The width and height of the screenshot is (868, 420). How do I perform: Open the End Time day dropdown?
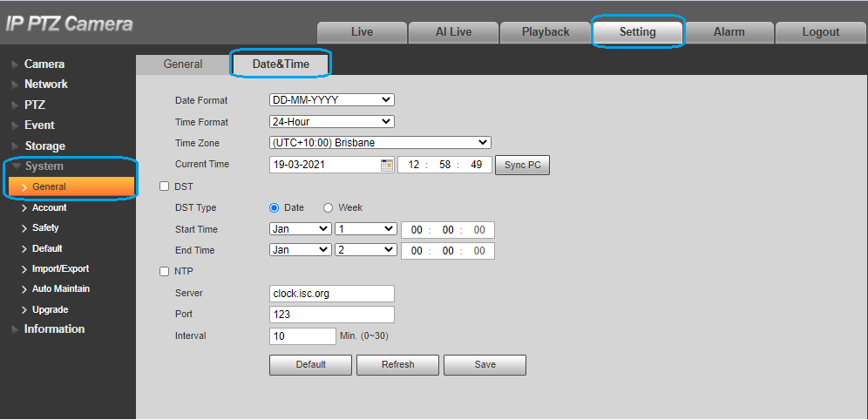coord(366,250)
